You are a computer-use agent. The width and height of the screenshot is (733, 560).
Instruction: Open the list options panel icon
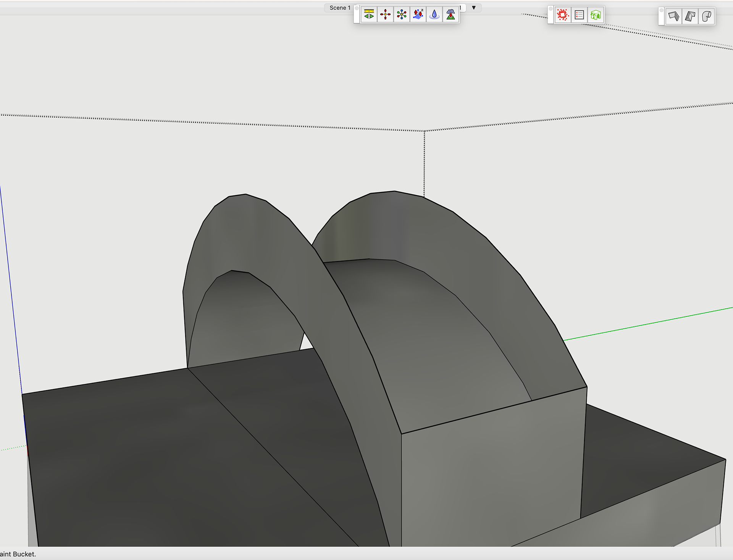[579, 15]
